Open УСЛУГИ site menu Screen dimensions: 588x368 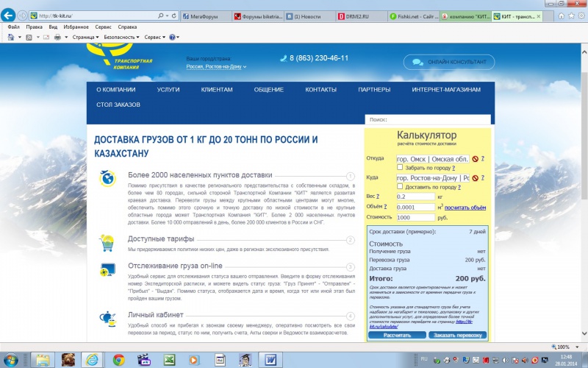pyautogui.click(x=168, y=90)
